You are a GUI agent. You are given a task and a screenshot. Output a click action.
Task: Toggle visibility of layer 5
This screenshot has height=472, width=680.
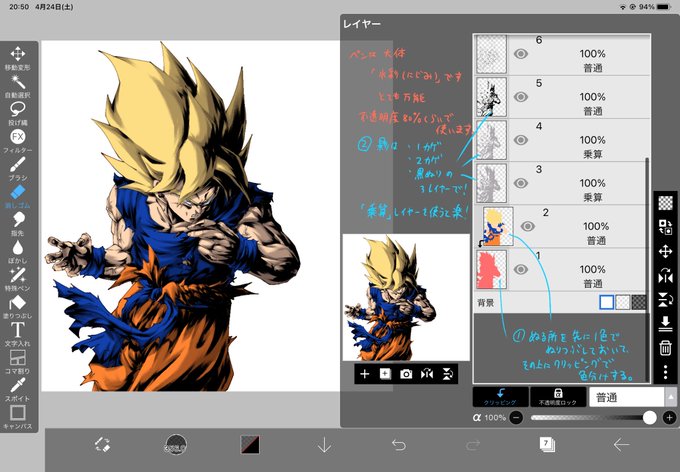pos(521,97)
